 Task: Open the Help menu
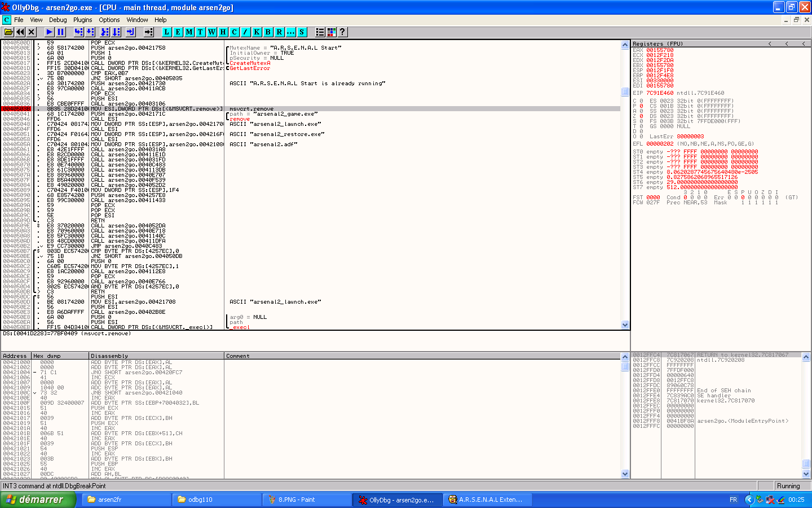click(x=161, y=20)
